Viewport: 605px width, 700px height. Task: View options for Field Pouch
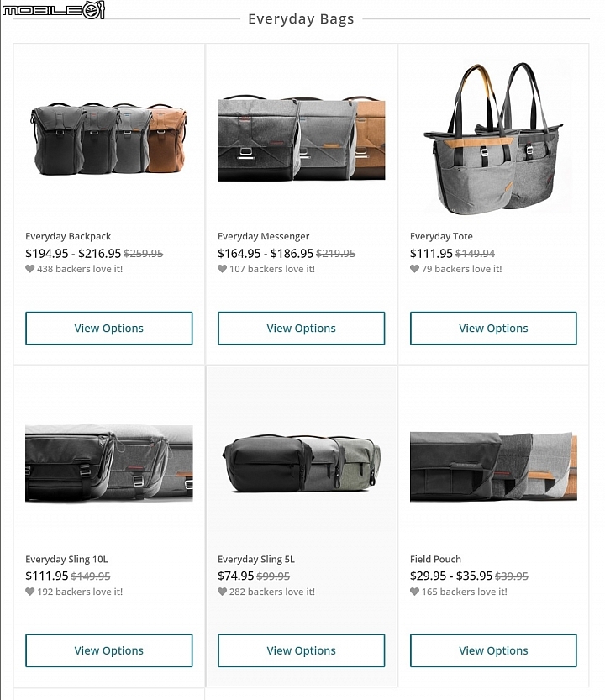[x=493, y=650]
